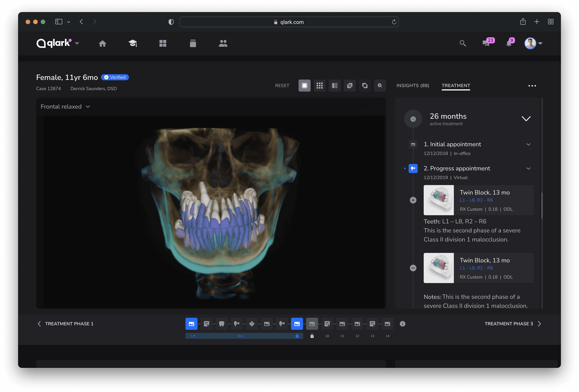579x392 pixels.
Task: Click the browser Share icon
Action: point(523,22)
